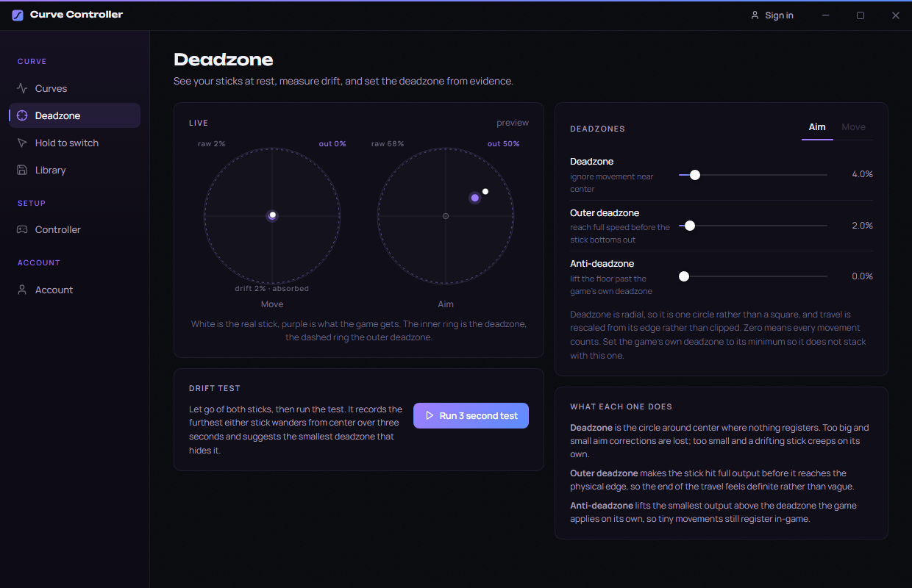The image size is (912, 588).
Task: Click the 'Anti-deadzone' setting label
Action: pyautogui.click(x=602, y=264)
